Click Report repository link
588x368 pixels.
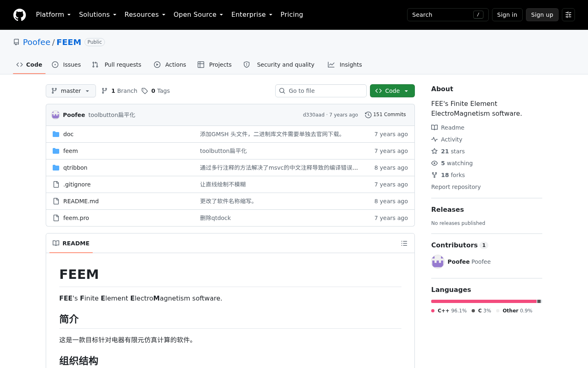click(x=456, y=187)
